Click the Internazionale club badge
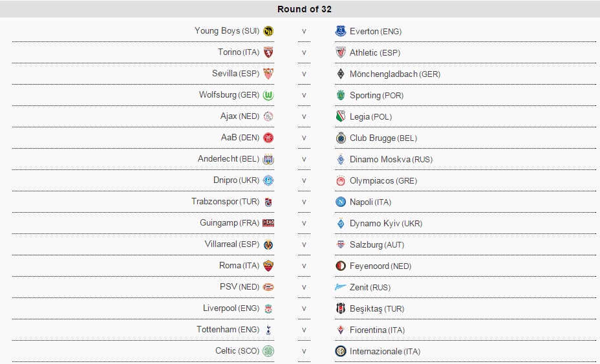Image resolution: width=600 pixels, height=364 pixels. (341, 351)
